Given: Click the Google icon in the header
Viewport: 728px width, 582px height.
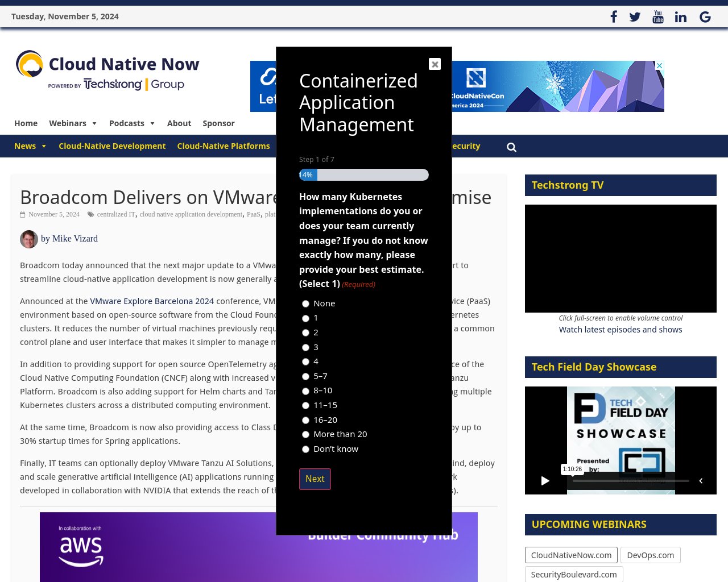Looking at the screenshot, I should pos(705,16).
